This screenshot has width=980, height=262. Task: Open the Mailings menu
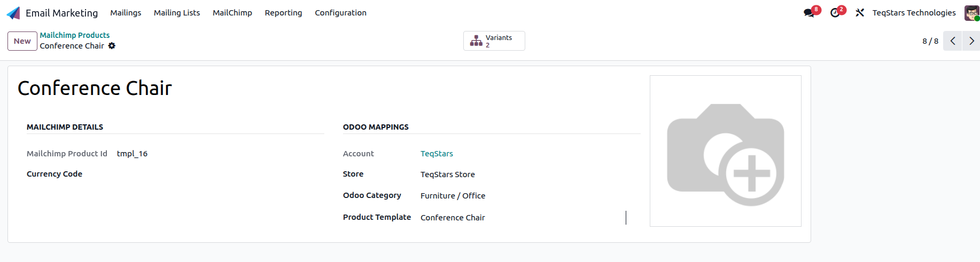click(126, 13)
